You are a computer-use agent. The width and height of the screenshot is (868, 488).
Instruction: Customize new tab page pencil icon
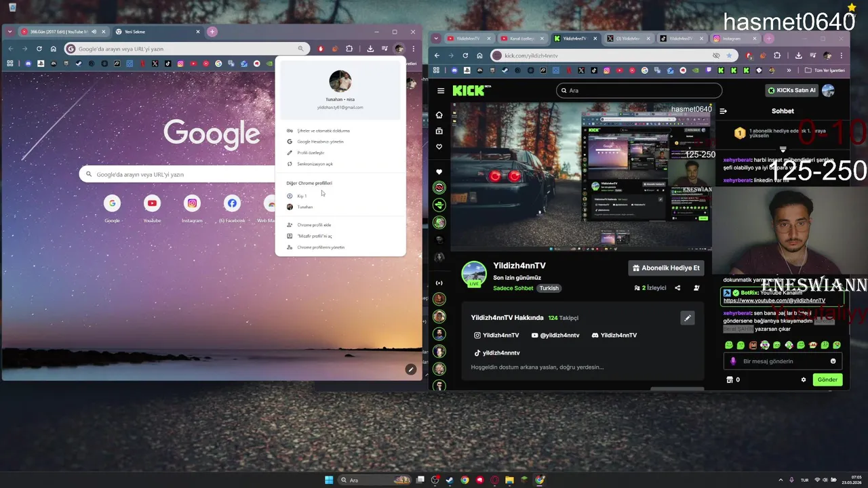click(410, 369)
